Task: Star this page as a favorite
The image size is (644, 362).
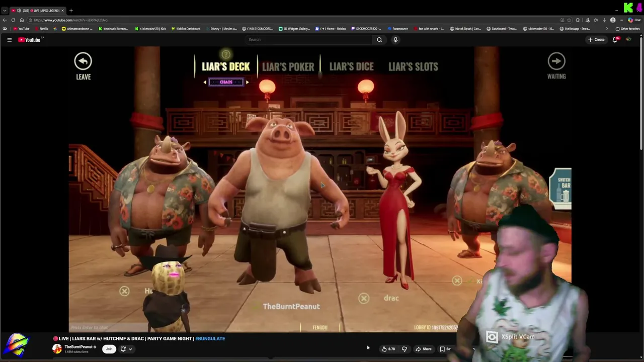Action: point(570,20)
